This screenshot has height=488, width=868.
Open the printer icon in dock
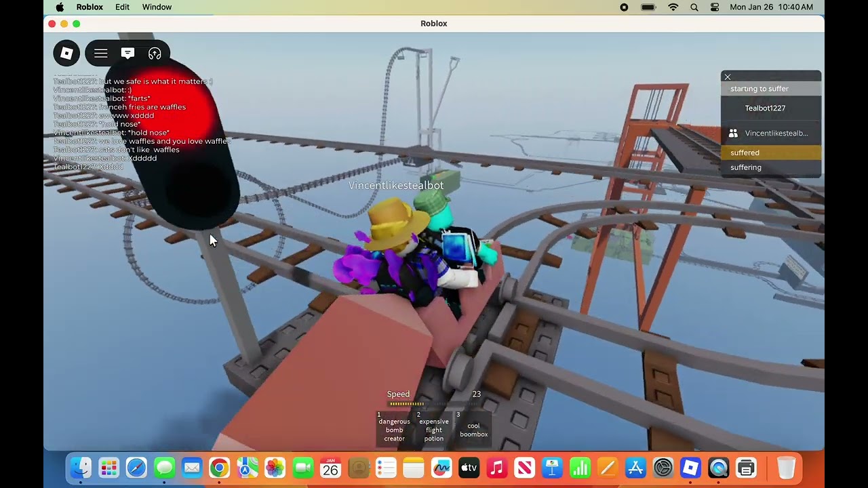(x=746, y=468)
